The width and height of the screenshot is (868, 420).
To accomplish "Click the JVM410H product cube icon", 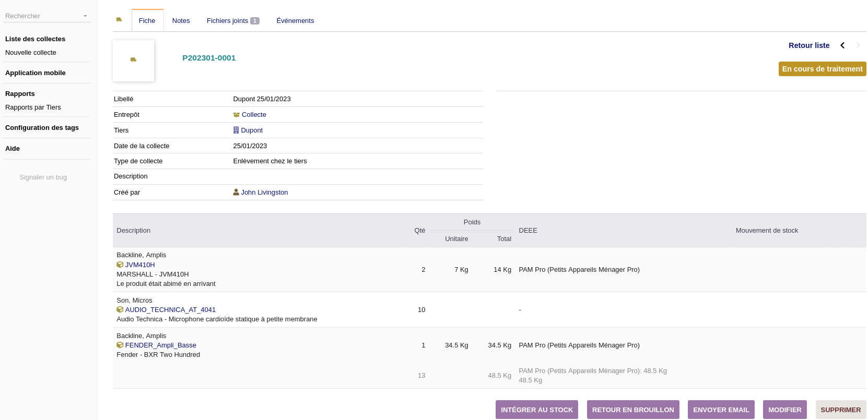I will click(x=120, y=265).
